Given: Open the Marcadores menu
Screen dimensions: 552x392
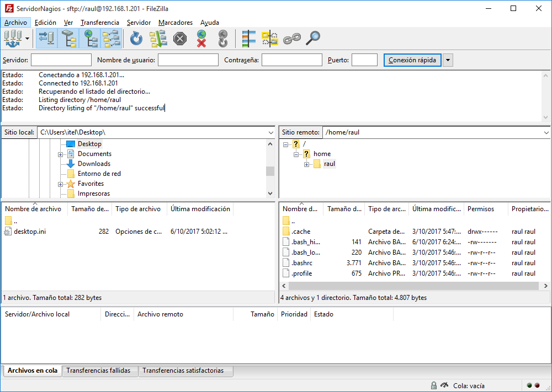Looking at the screenshot, I should 176,23.
